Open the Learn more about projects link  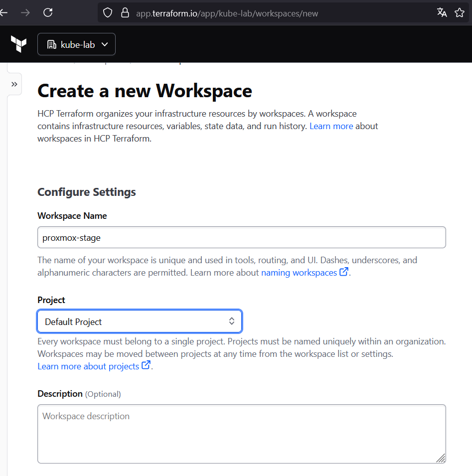88,366
